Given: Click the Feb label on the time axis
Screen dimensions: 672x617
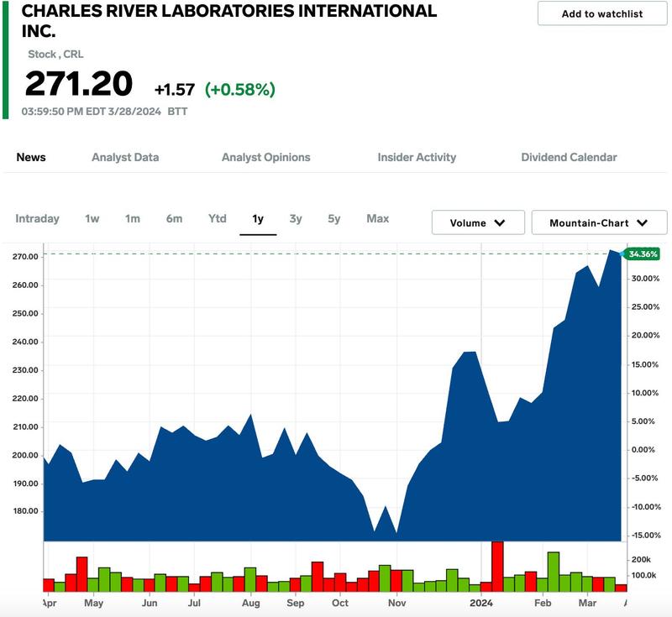Looking at the screenshot, I should (543, 603).
